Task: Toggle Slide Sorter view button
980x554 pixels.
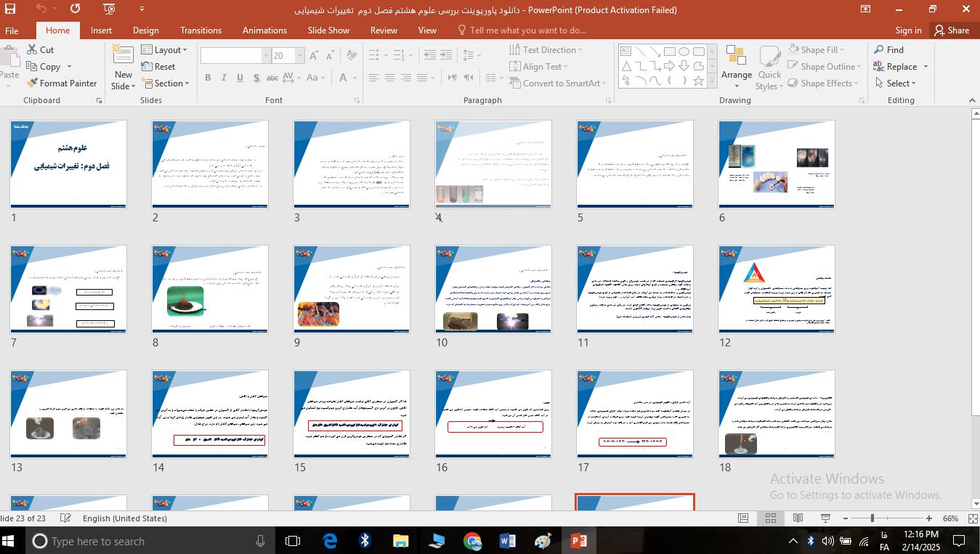Action: click(771, 518)
